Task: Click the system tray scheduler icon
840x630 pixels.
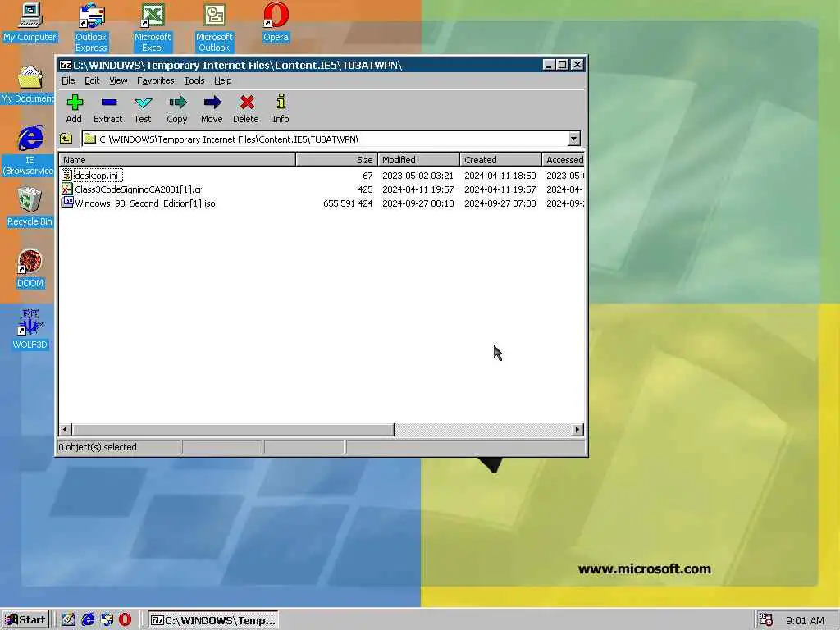Action: point(766,620)
